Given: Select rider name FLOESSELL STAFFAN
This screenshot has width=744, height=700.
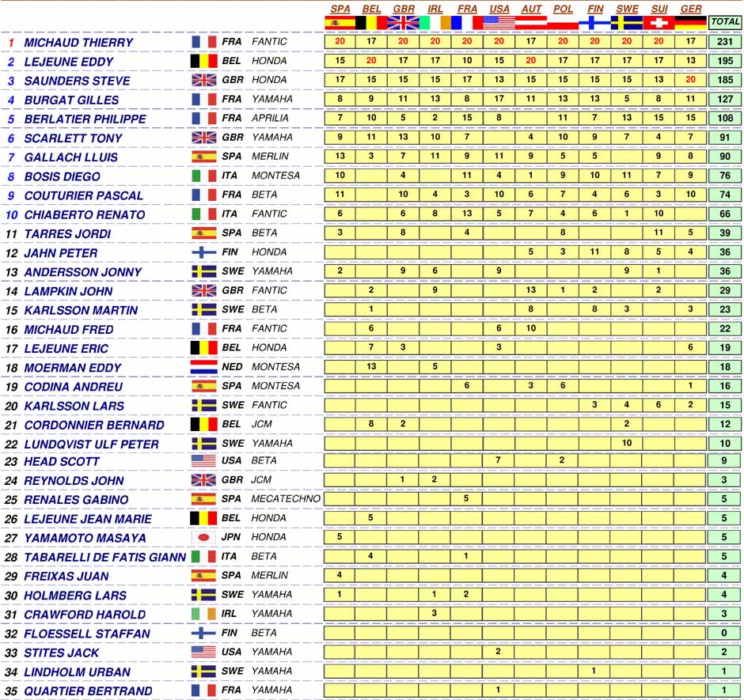Looking at the screenshot, I should click(x=87, y=634).
